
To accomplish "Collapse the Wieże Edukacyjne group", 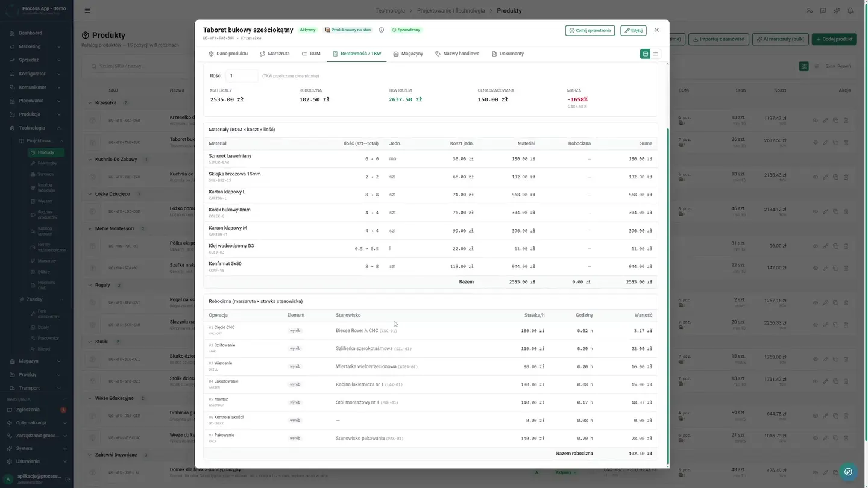I will click(x=90, y=398).
